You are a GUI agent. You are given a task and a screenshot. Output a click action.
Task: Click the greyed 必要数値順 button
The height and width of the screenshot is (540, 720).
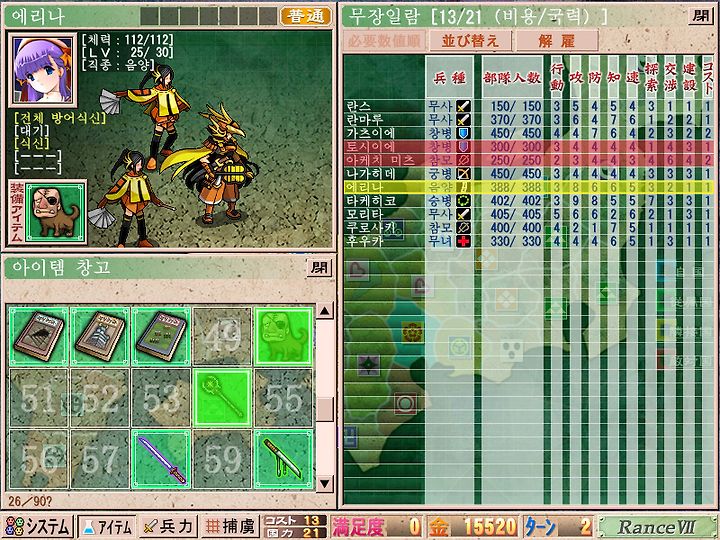point(384,41)
